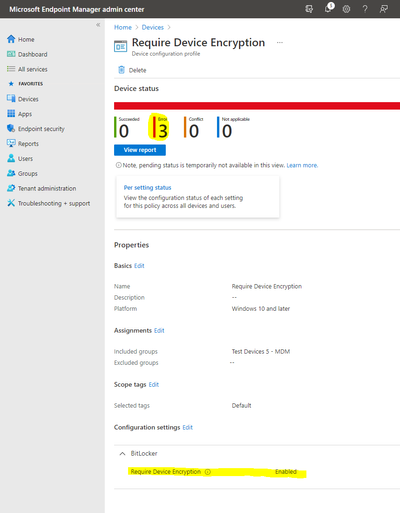This screenshot has height=513, width=400.
Task: Edit the Assignments section
Action: 159,330
